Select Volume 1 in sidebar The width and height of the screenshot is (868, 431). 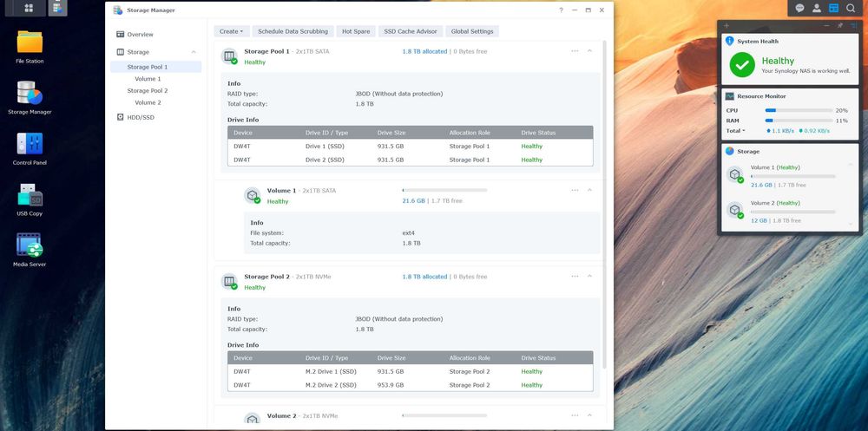148,79
